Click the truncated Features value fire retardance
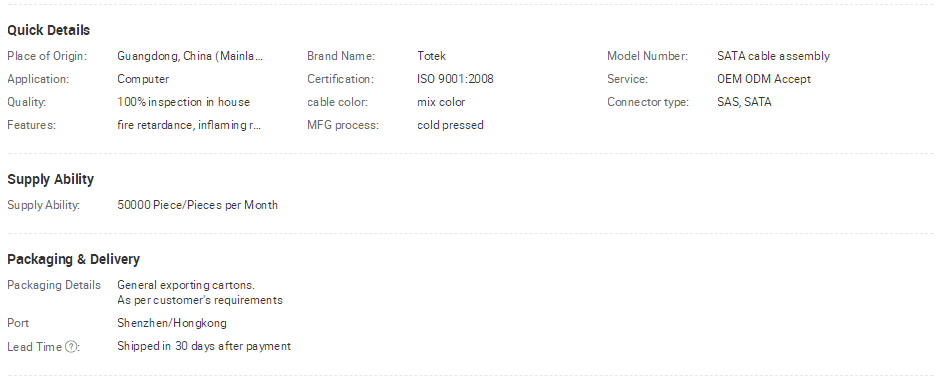This screenshot has width=941, height=385. 189,125
